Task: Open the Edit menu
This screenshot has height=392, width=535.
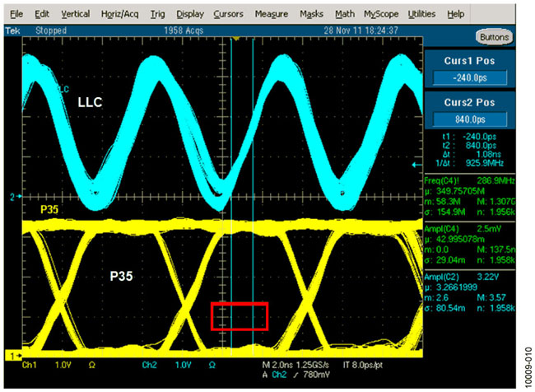Action: click(42, 14)
